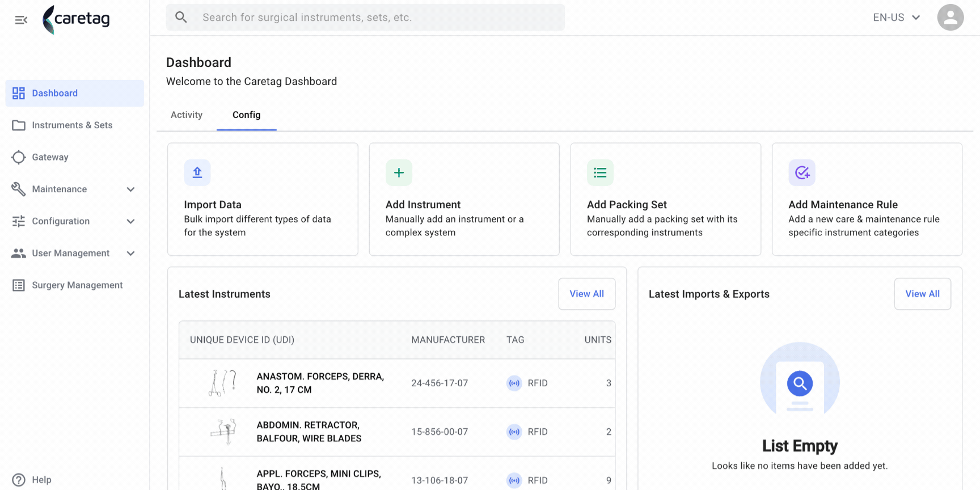Select the Config tab
This screenshot has height=490, width=980.
pos(247,115)
